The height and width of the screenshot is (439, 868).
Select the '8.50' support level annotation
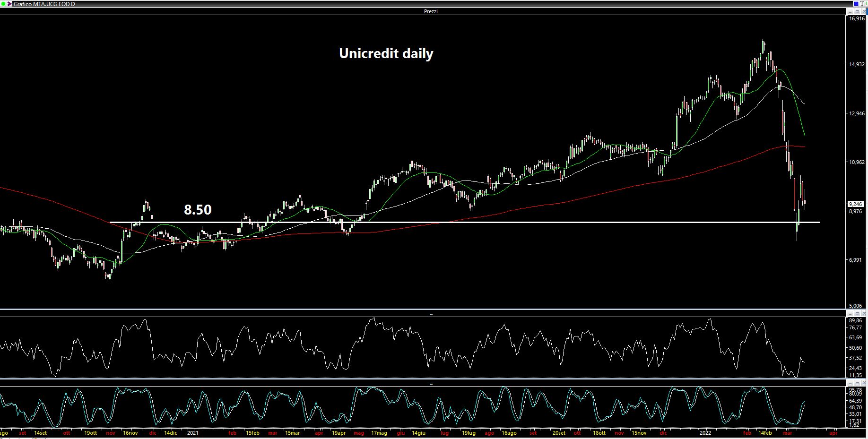pos(198,209)
